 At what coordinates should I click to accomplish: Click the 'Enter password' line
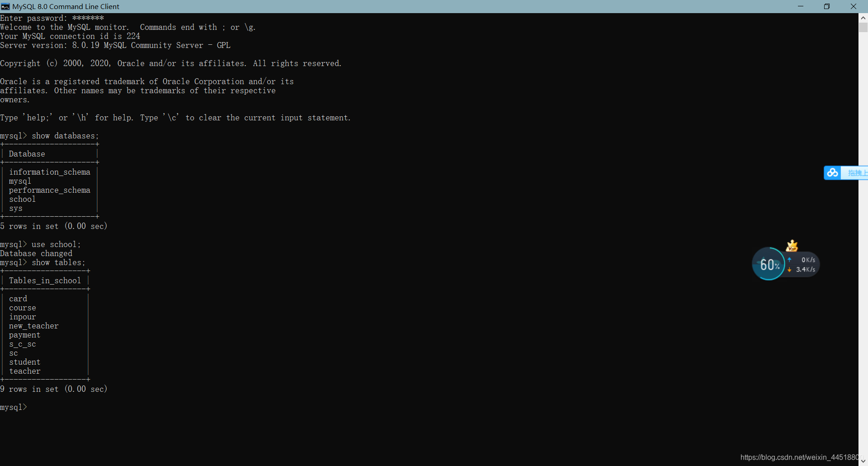tap(52, 18)
